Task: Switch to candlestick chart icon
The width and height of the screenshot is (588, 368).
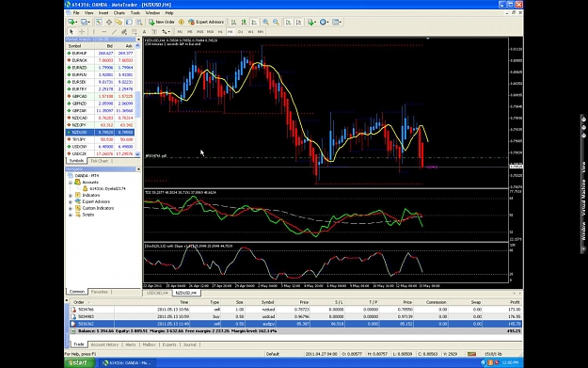Action: coord(244,23)
